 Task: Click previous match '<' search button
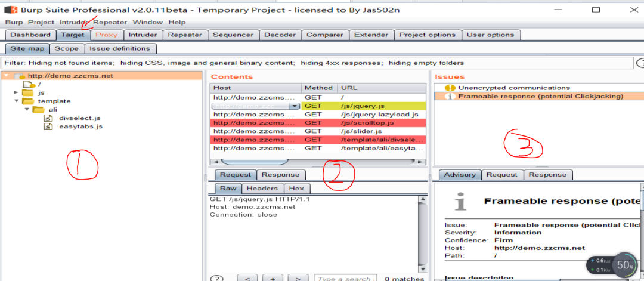point(247,279)
